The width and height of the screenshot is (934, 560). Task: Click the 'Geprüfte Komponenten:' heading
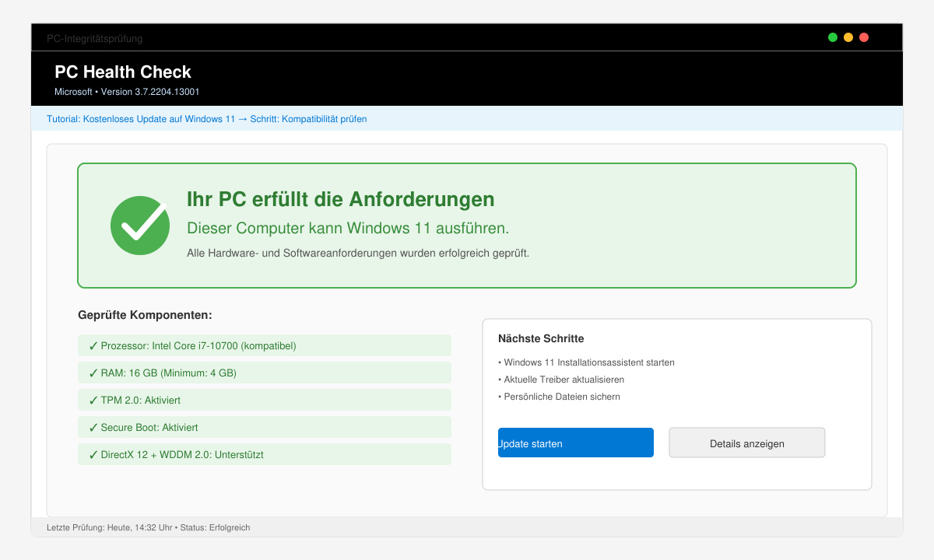145,315
